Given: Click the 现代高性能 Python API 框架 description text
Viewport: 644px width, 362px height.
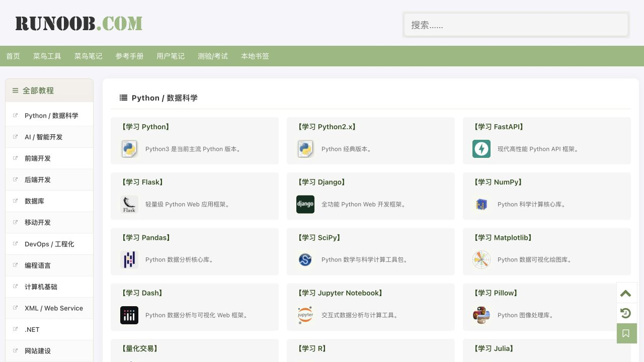Looking at the screenshot, I should click(539, 149).
